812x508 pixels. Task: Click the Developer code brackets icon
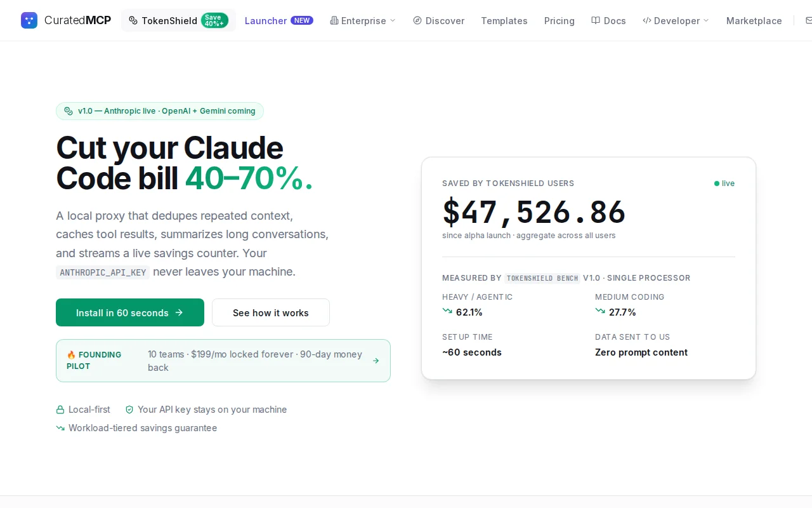click(647, 20)
